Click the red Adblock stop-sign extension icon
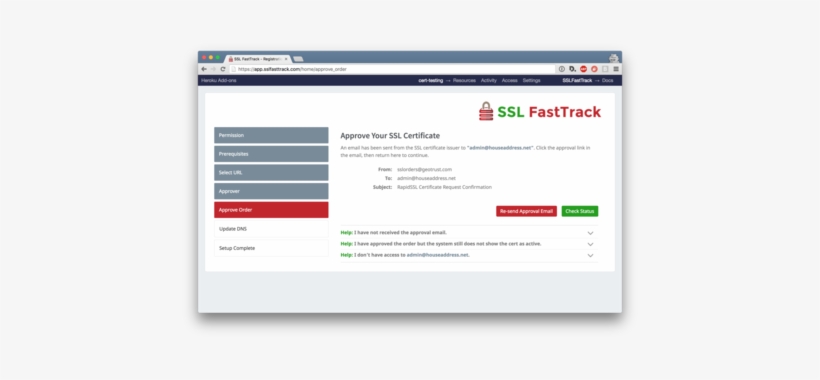820x380 pixels. (x=584, y=69)
